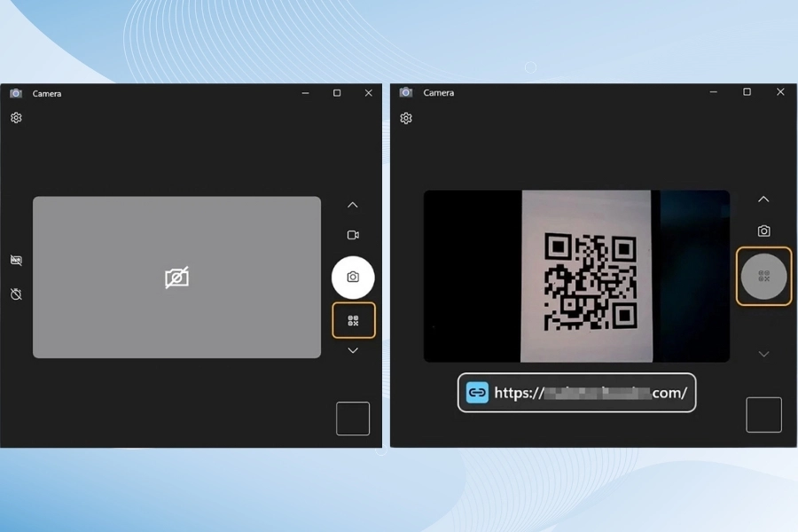The height and width of the screenshot is (532, 798).
Task: Select the Video mode icon
Action: point(353,235)
